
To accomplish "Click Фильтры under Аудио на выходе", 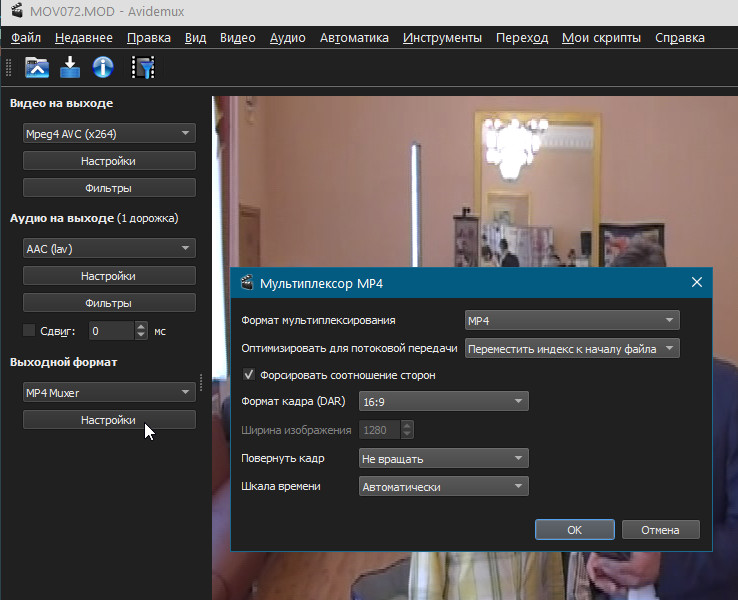I will 109,303.
